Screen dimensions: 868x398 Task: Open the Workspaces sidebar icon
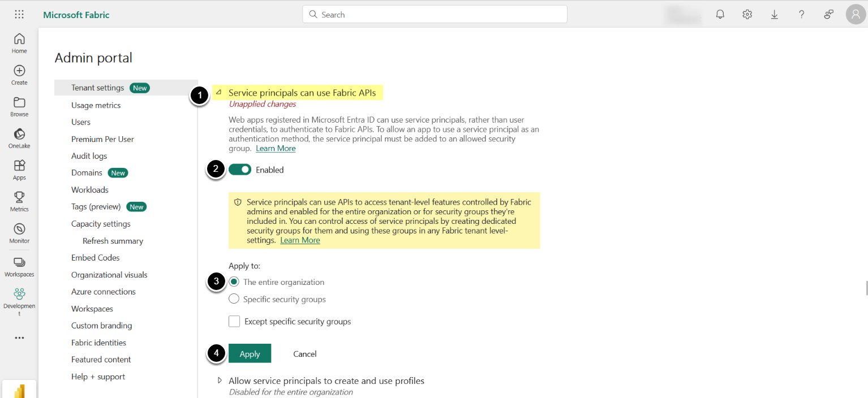pyautogui.click(x=19, y=262)
